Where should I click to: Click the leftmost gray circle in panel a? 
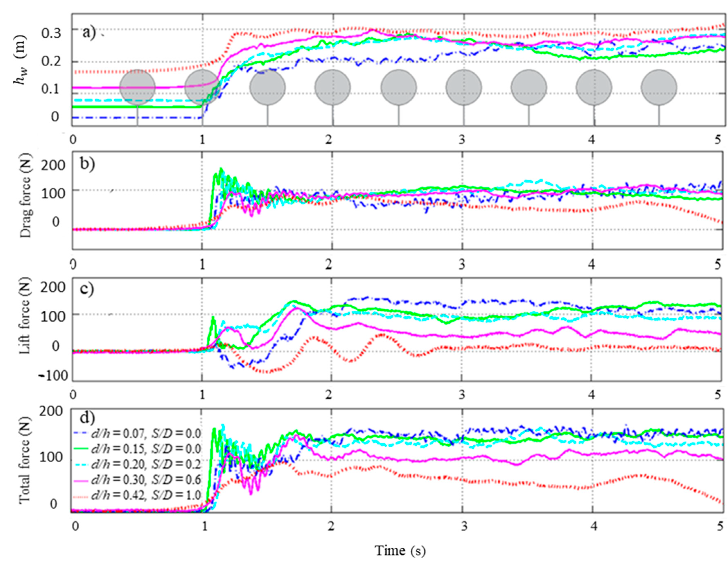(x=137, y=87)
